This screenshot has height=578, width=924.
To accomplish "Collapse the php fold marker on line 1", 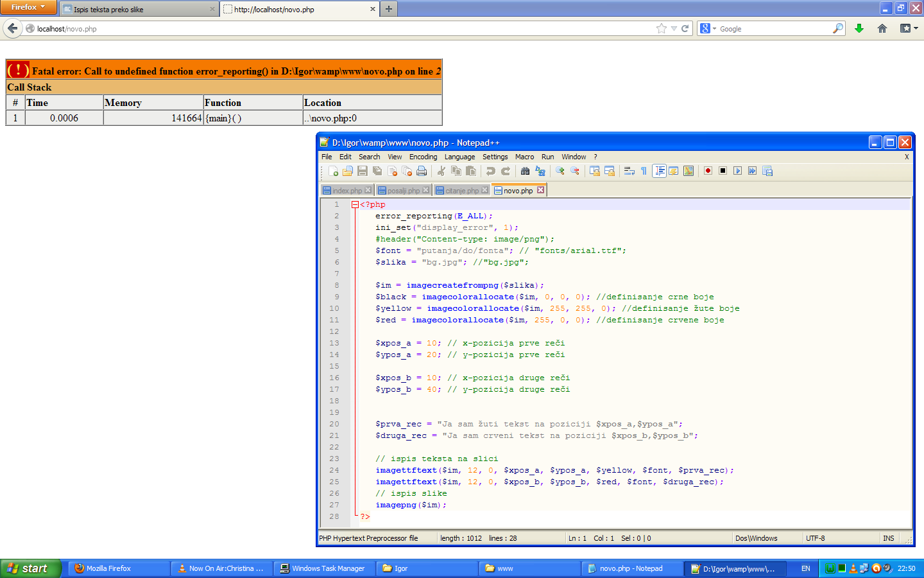I will [x=355, y=205].
